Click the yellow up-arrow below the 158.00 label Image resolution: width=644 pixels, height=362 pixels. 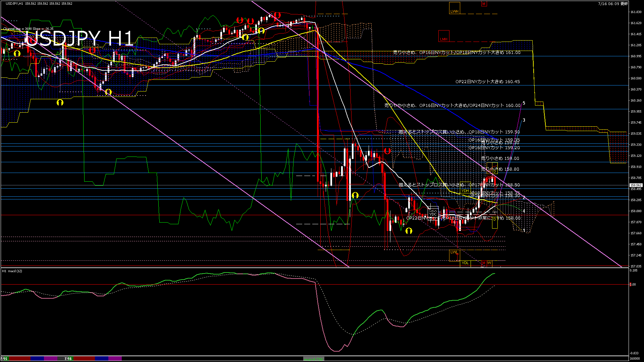(409, 231)
